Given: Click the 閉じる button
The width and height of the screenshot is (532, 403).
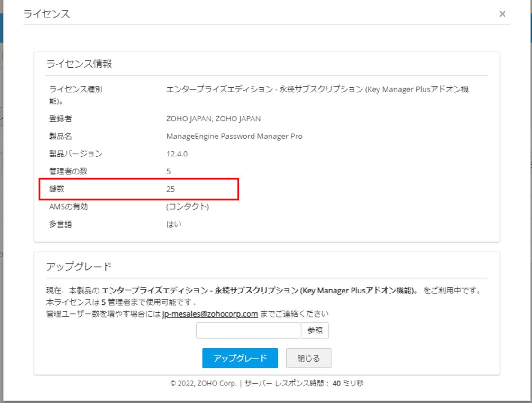Looking at the screenshot, I should tap(308, 358).
